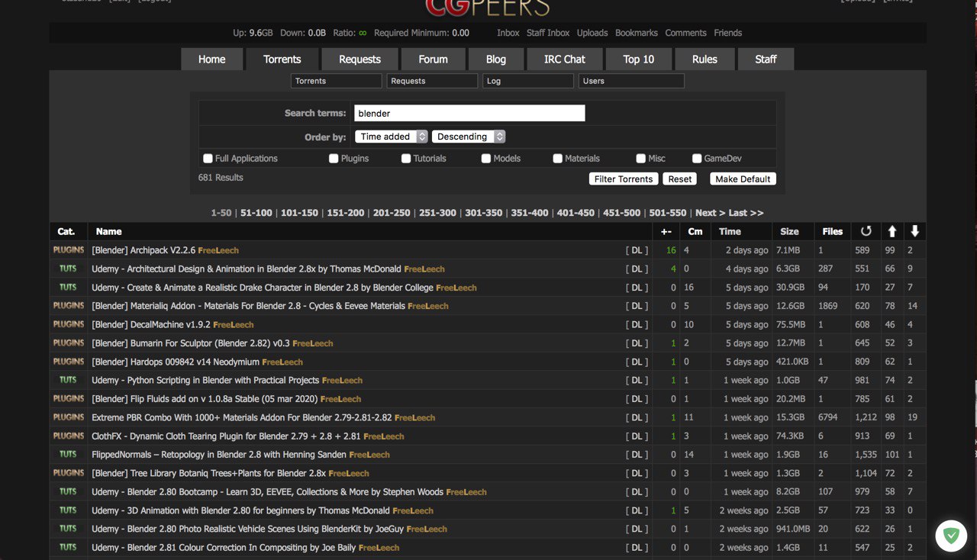Click TUTS category icon beside Architectural Design torrent
977x560 pixels.
point(68,269)
